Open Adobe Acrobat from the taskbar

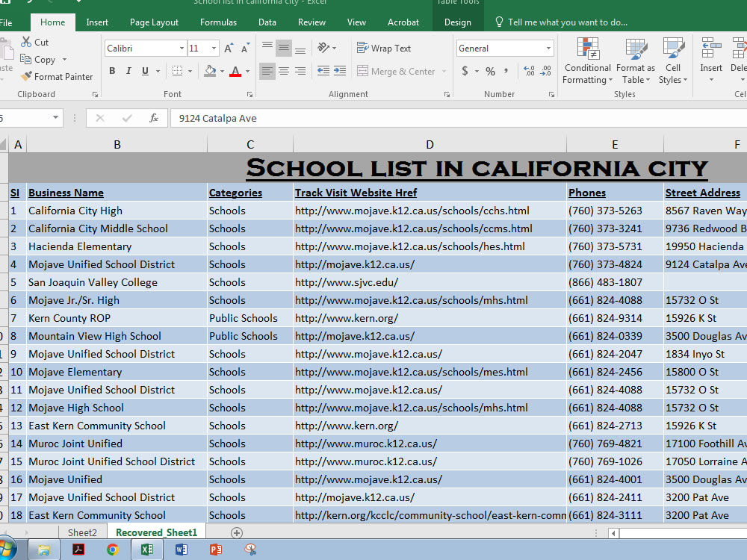coord(78,550)
